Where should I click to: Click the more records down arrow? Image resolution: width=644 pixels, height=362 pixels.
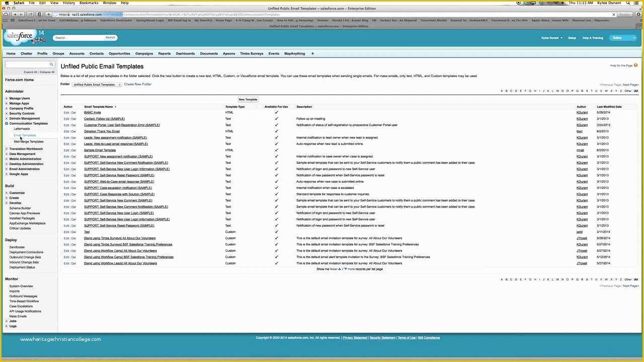click(x=346, y=269)
